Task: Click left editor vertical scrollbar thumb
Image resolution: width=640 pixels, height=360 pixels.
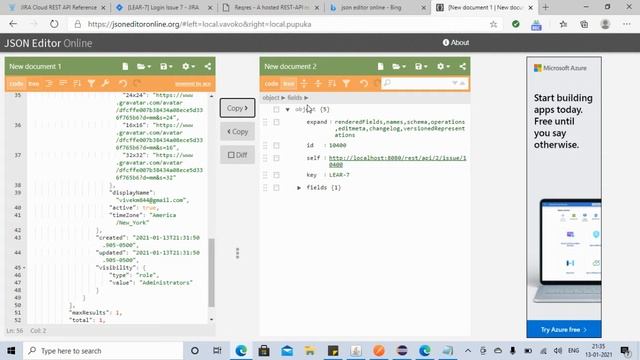Action: (x=211, y=272)
